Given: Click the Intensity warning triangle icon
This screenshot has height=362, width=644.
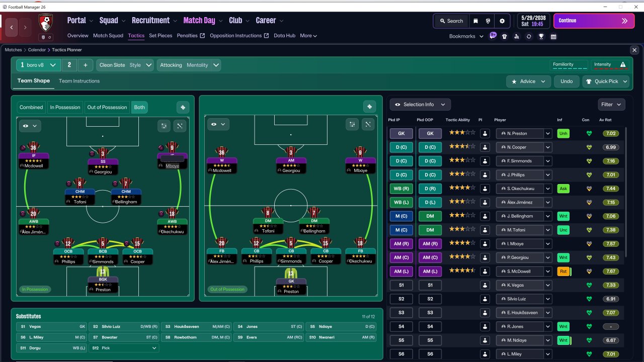Looking at the screenshot, I should (x=623, y=65).
